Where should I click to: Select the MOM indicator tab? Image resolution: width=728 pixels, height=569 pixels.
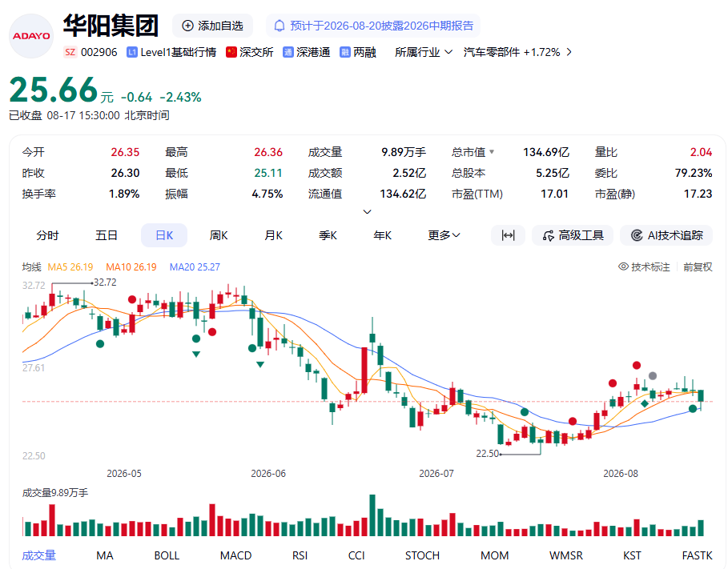pos(495,555)
